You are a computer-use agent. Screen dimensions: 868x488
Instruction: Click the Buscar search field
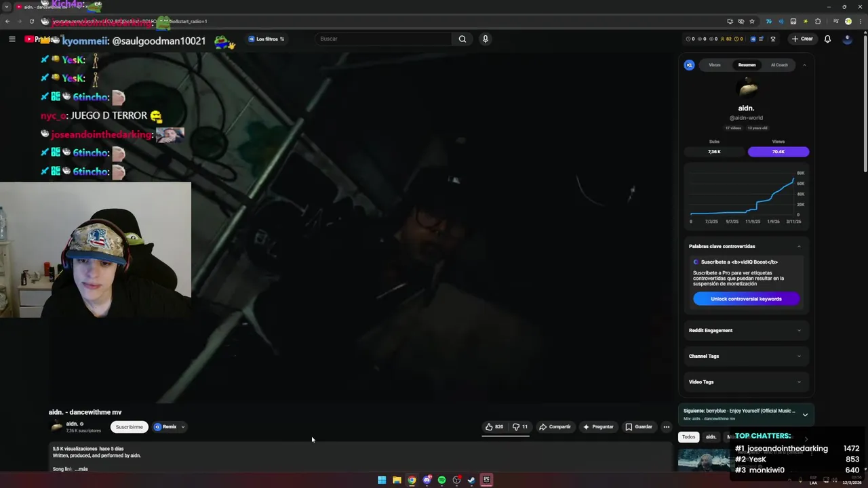click(x=383, y=39)
